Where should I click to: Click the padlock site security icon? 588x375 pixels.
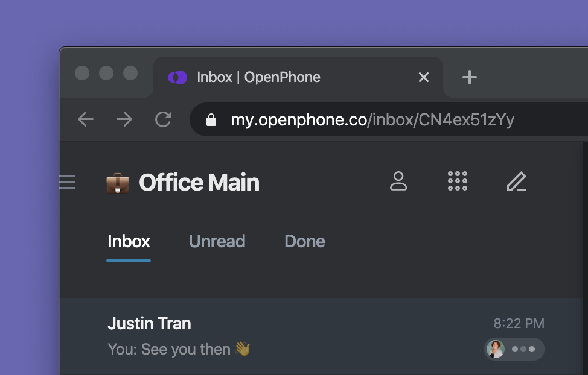click(x=211, y=120)
